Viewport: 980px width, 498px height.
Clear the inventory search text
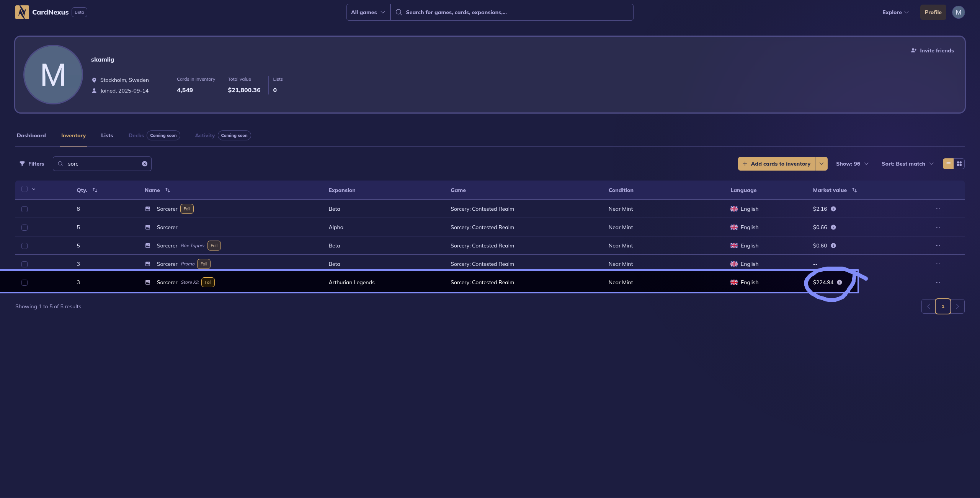tap(145, 164)
